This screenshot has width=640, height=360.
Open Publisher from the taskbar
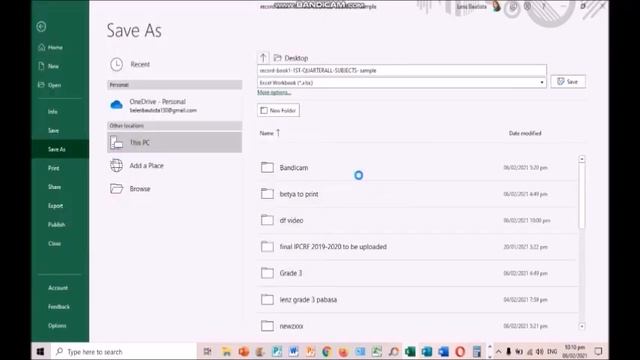coord(277,351)
